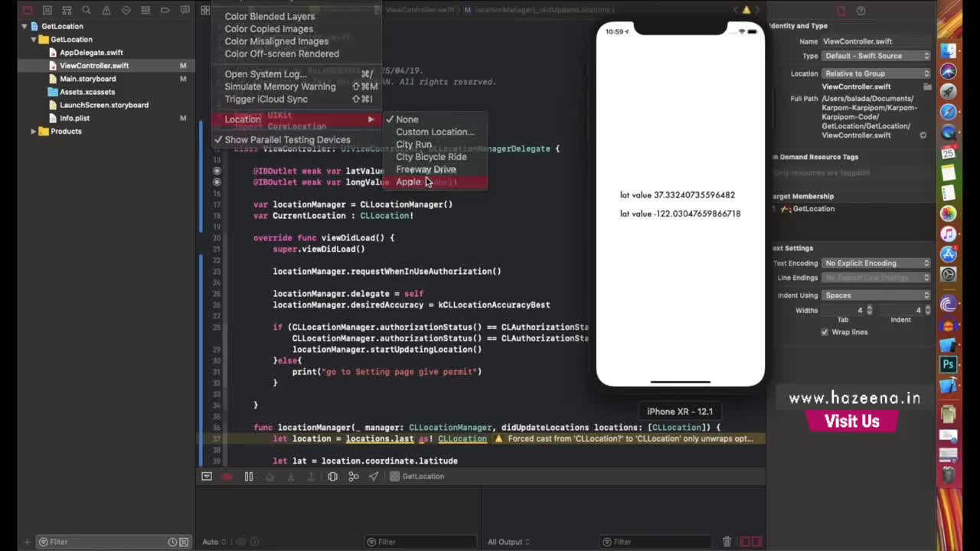Screen dimensions: 980x551
Task: Choose Custom Location menu item
Action: (435, 132)
